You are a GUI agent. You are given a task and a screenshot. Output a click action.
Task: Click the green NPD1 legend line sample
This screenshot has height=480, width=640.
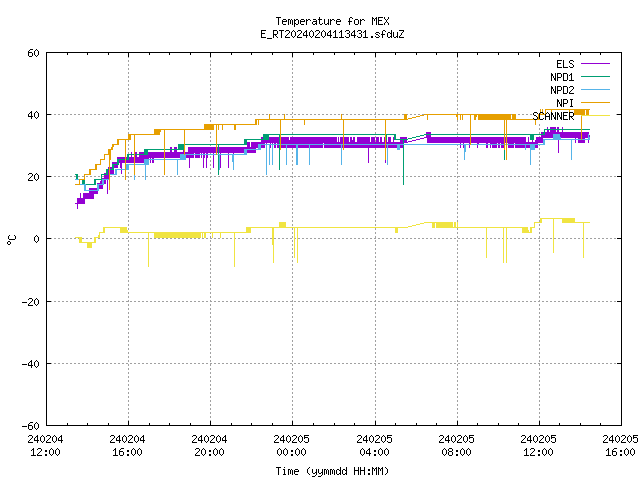[595, 77]
